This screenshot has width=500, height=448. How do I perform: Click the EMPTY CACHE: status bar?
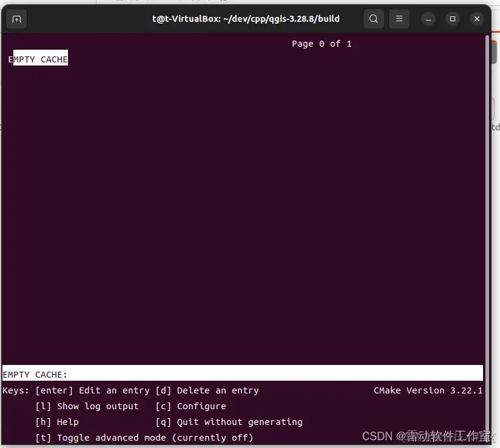[242, 373]
